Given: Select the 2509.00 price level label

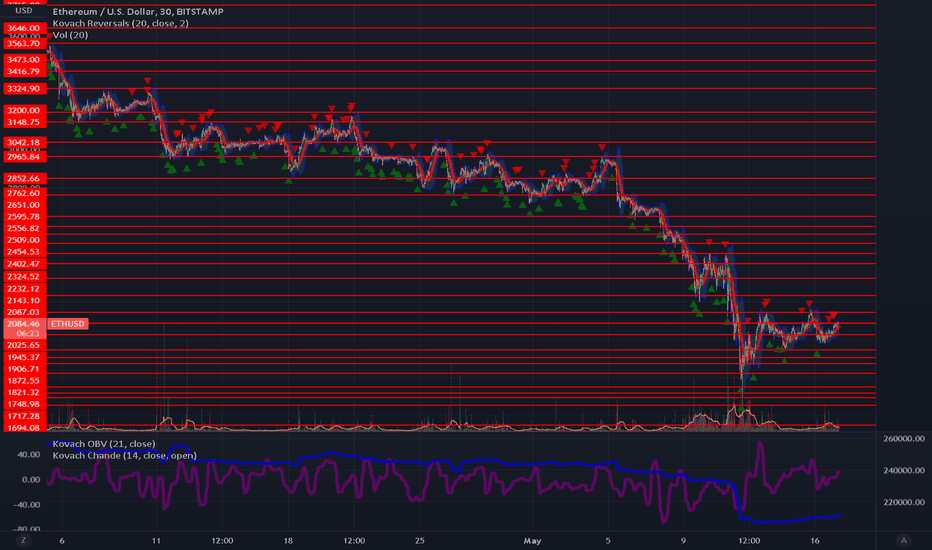Looking at the screenshot, I should 24,240.
